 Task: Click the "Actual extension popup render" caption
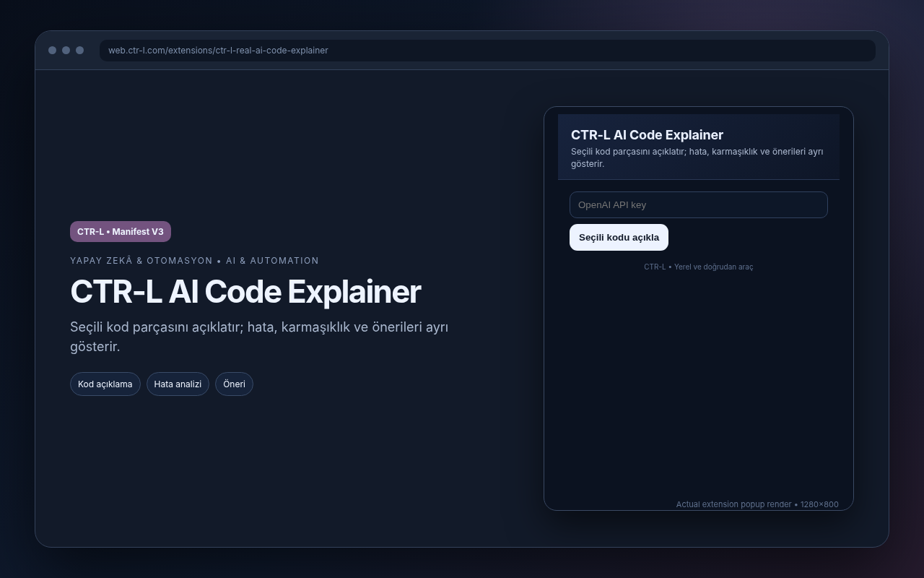tap(757, 504)
